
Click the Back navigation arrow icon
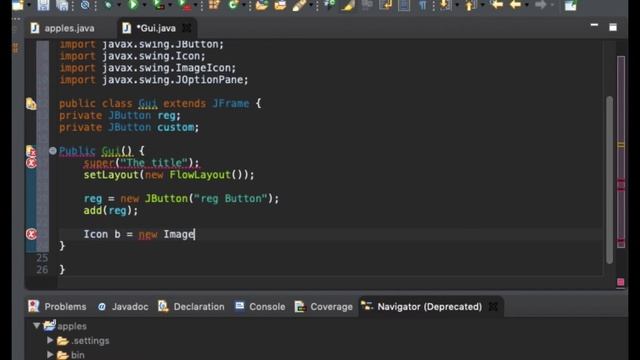pyautogui.click(x=515, y=5)
